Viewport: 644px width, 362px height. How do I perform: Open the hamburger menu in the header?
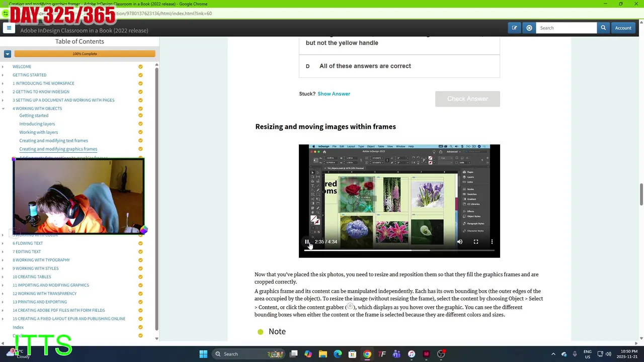click(9, 28)
